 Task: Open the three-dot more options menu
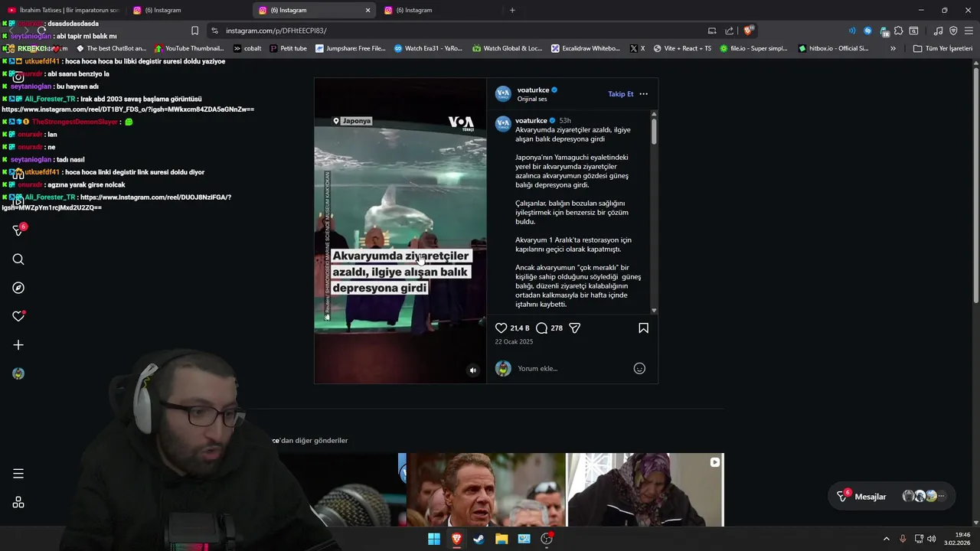[x=643, y=94]
